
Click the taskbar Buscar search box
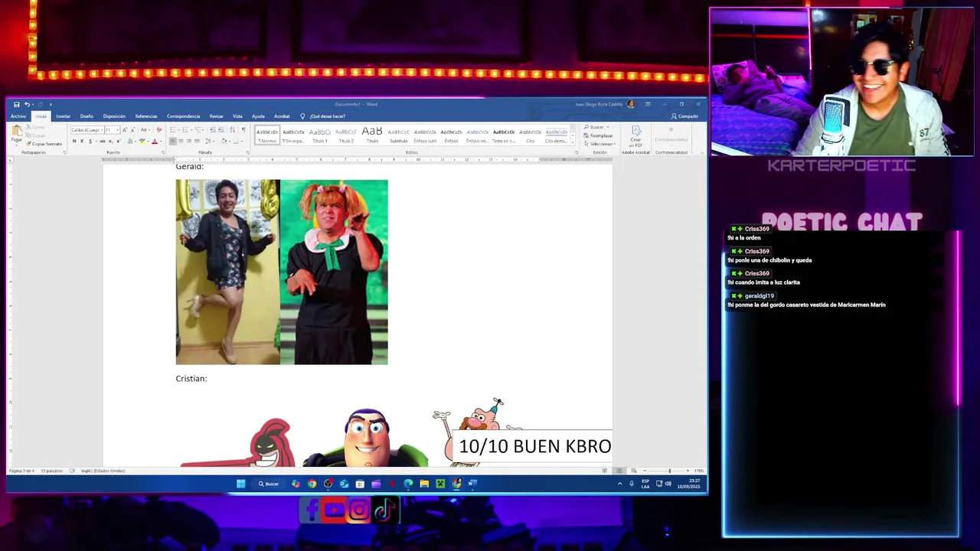point(269,484)
